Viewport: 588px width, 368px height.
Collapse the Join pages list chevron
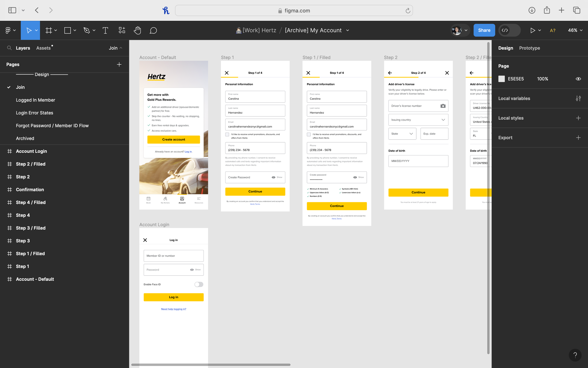[121, 48]
